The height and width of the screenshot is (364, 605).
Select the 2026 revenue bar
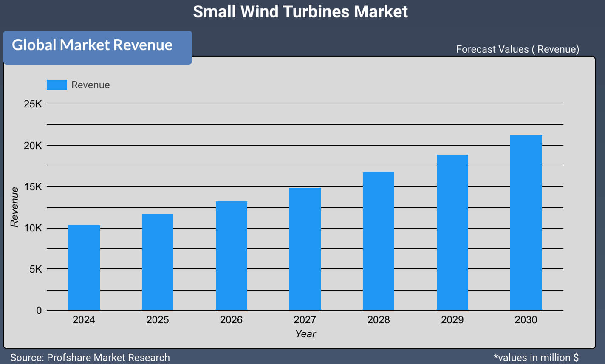[x=232, y=256]
